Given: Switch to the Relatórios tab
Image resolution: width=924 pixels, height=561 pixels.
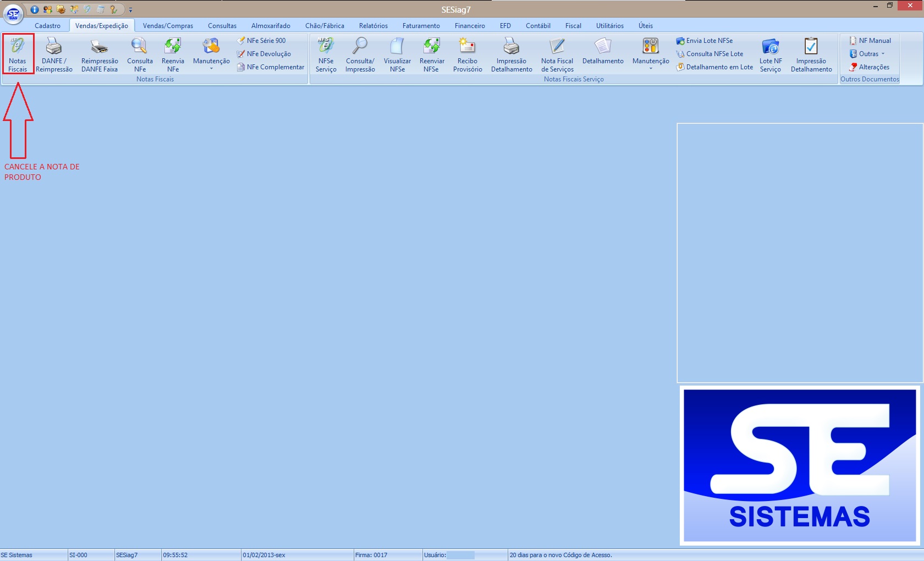Looking at the screenshot, I should pyautogui.click(x=373, y=26).
